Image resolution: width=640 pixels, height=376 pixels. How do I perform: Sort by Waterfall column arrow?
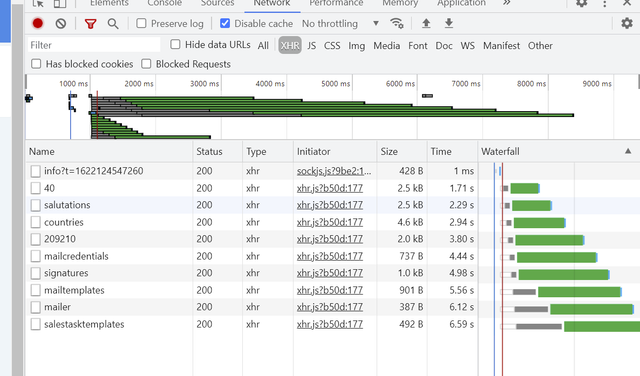(628, 151)
